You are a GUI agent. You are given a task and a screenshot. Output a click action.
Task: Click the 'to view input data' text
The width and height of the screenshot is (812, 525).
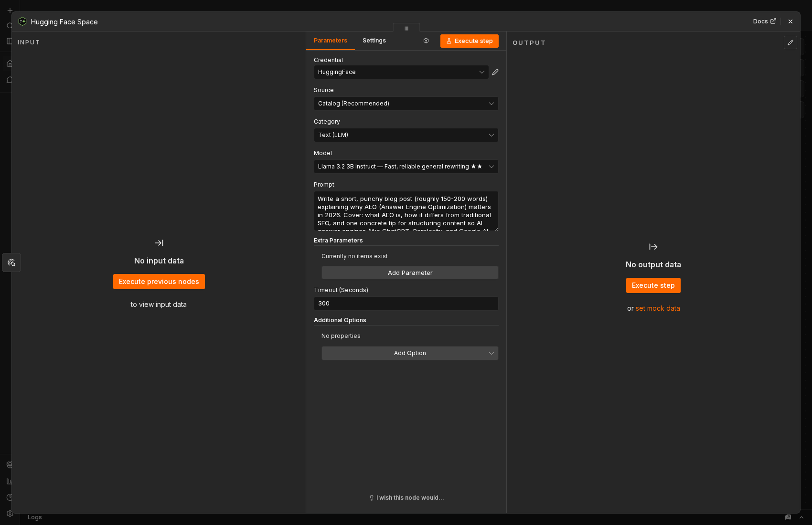click(159, 304)
